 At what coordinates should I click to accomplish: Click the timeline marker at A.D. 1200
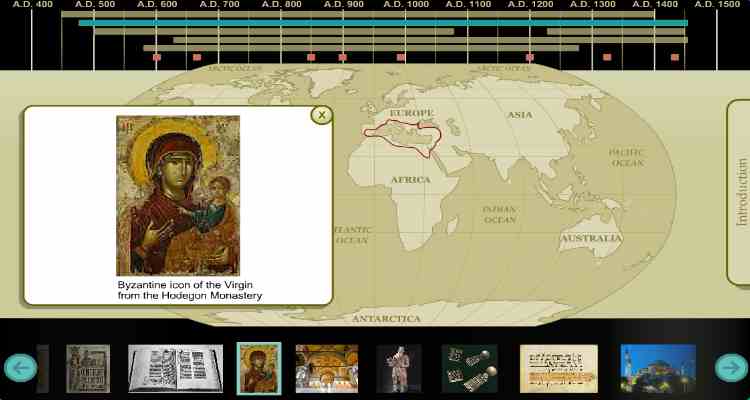529,57
